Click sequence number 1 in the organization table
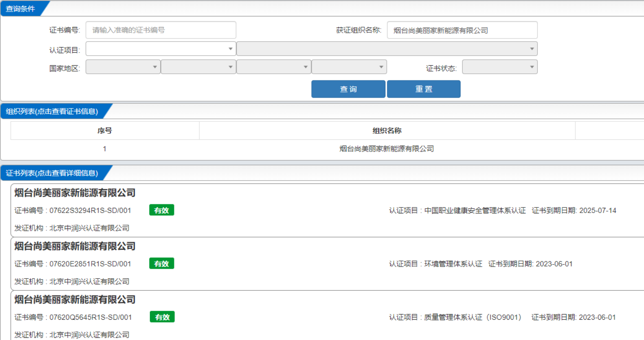The height and width of the screenshot is (340, 644). click(x=104, y=149)
